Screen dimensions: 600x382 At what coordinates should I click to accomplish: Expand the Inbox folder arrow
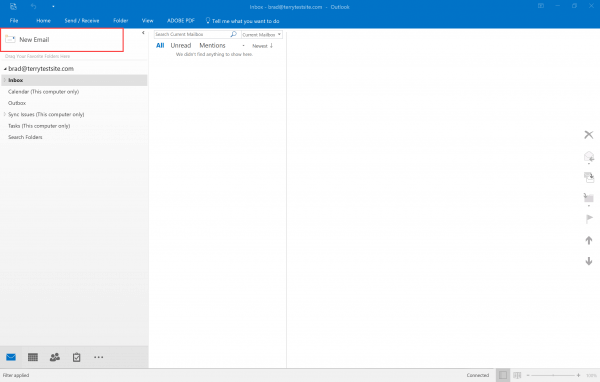tap(5, 80)
